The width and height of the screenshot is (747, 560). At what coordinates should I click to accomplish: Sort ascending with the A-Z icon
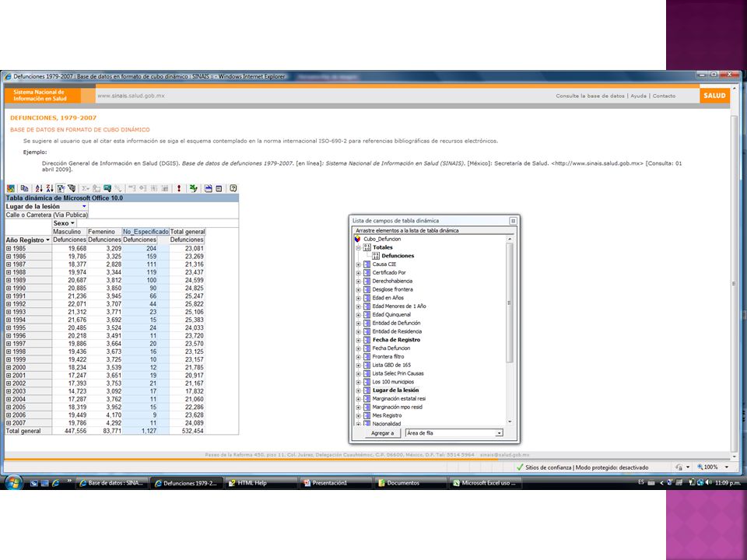click(x=39, y=188)
